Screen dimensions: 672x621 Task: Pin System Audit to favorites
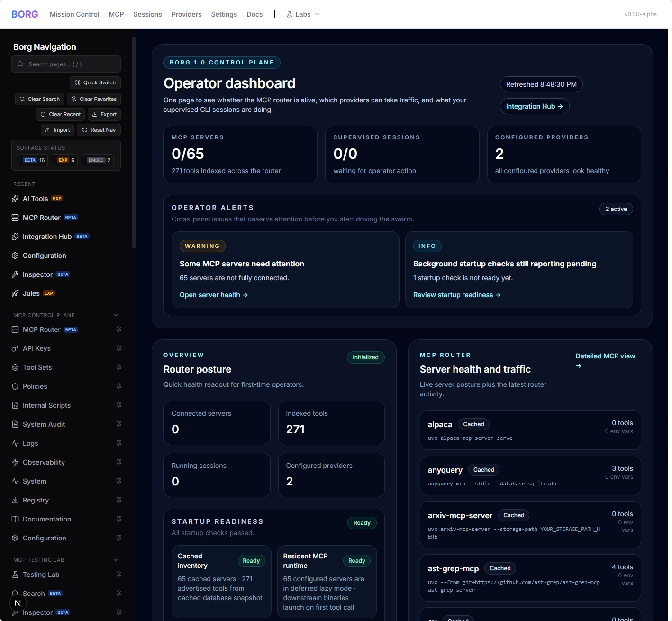point(119,424)
